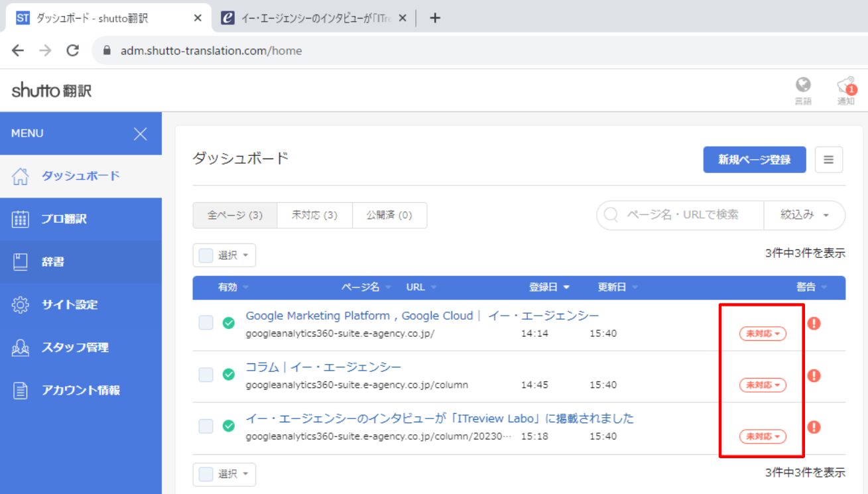Open the Google Marketing Platform, Google Cloud page link
Image resolution: width=868 pixels, height=494 pixels.
pos(422,316)
